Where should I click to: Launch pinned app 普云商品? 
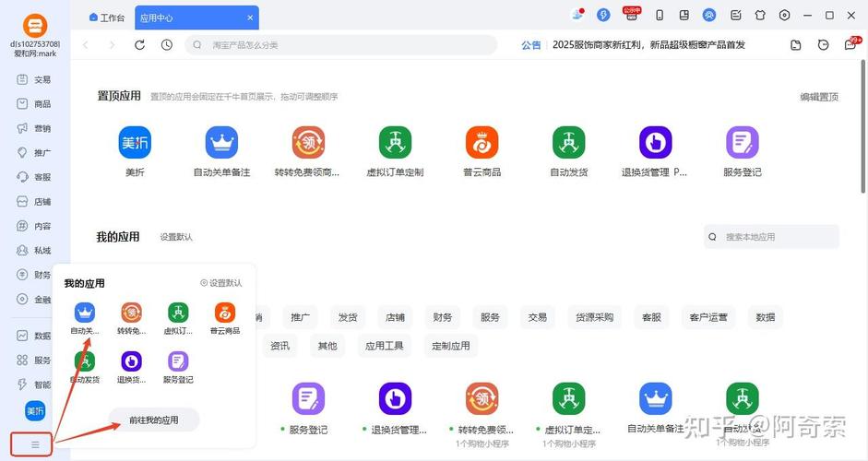pos(482,142)
